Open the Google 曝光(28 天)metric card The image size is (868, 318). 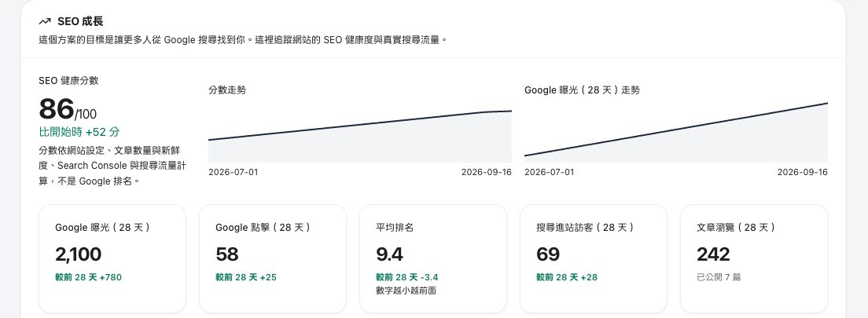pyautogui.click(x=112, y=259)
